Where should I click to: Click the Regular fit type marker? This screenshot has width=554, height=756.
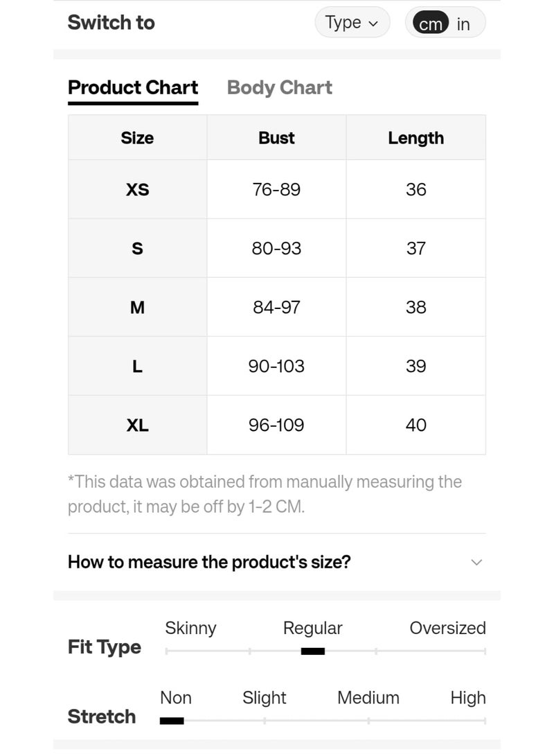[x=312, y=651]
